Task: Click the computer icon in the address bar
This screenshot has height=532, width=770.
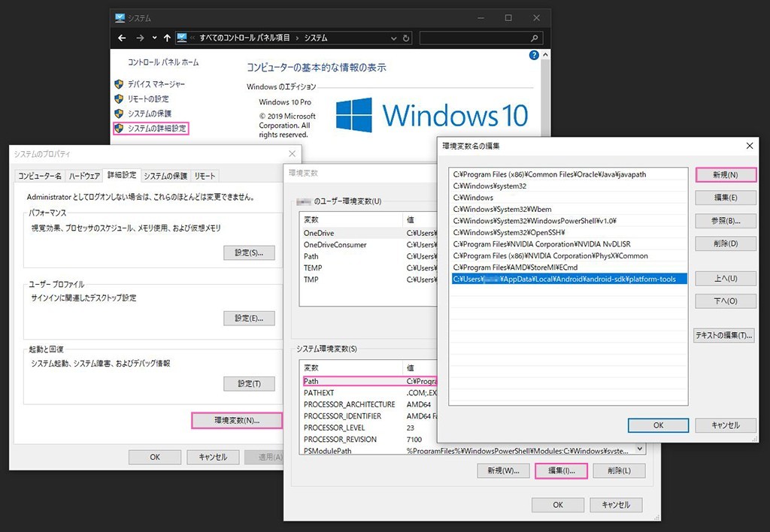Action: (182, 38)
